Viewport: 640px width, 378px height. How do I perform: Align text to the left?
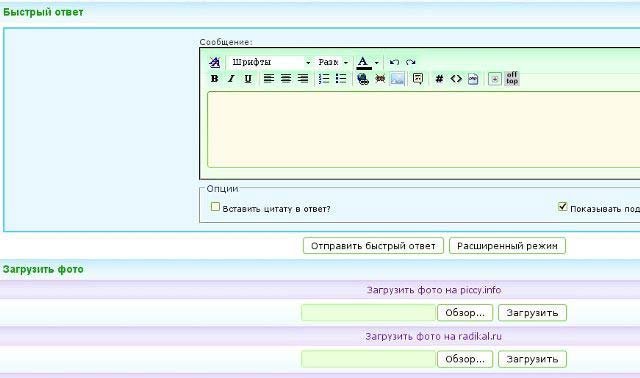(x=269, y=78)
